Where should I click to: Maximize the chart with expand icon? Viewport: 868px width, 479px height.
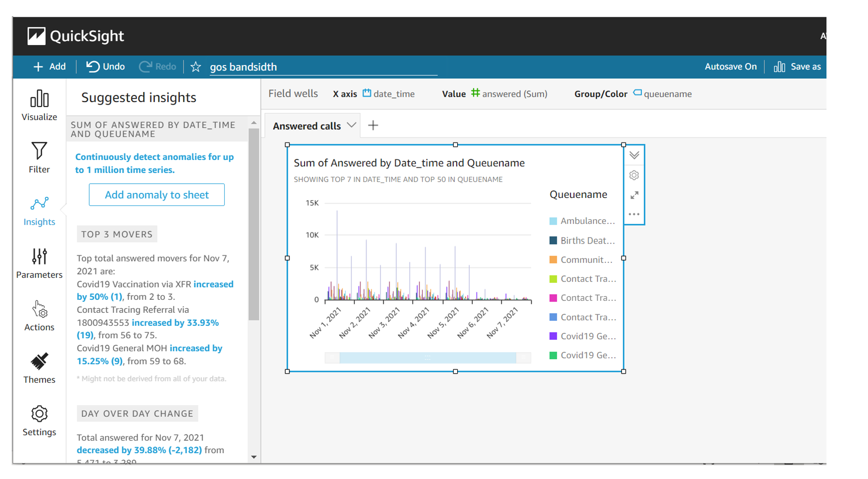coord(634,195)
